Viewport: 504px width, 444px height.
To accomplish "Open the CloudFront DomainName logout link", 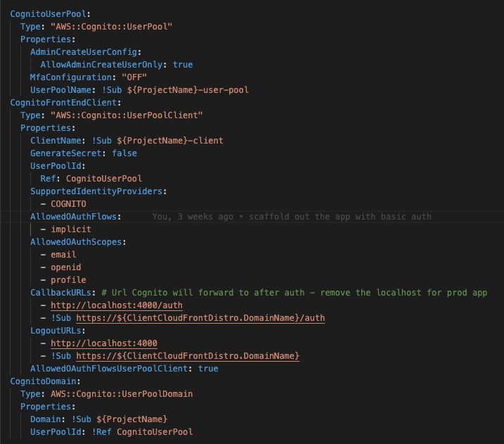I will tap(188, 356).
